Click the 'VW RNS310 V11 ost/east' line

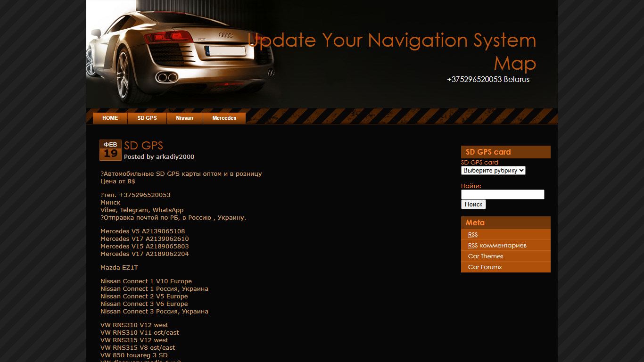pos(140,333)
